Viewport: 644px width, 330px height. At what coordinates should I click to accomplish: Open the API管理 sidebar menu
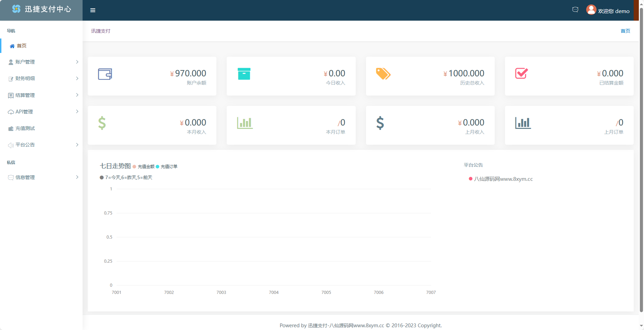[x=41, y=112]
